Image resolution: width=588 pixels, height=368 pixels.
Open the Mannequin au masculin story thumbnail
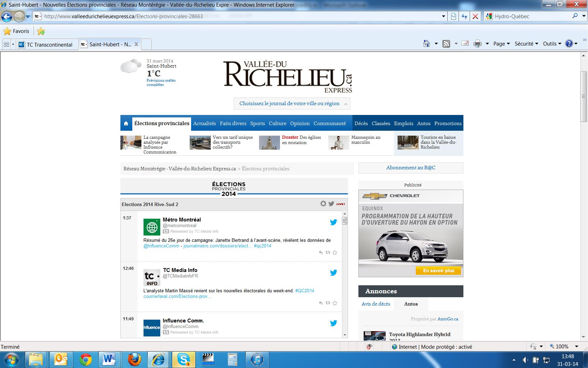click(x=339, y=143)
